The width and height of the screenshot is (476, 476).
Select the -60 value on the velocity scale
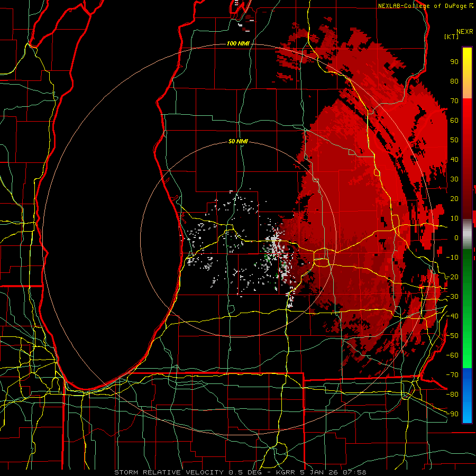coord(452,355)
